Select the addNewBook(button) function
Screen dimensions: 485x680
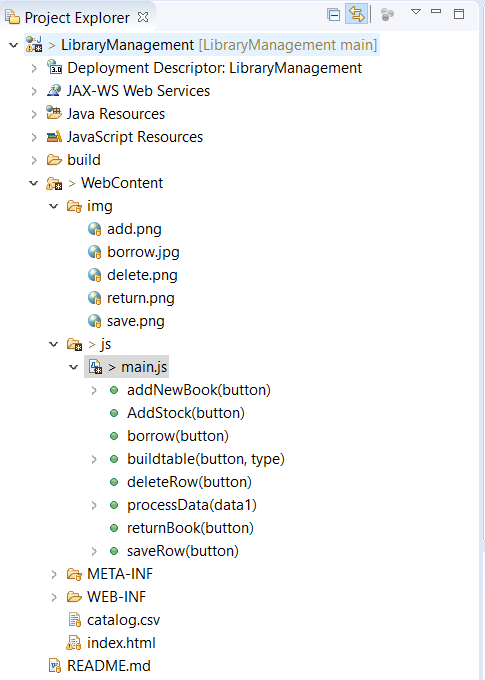pyautogui.click(x=199, y=390)
